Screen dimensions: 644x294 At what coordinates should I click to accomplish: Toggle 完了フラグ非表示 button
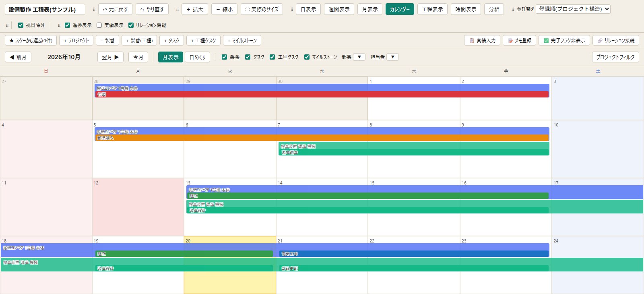point(564,41)
